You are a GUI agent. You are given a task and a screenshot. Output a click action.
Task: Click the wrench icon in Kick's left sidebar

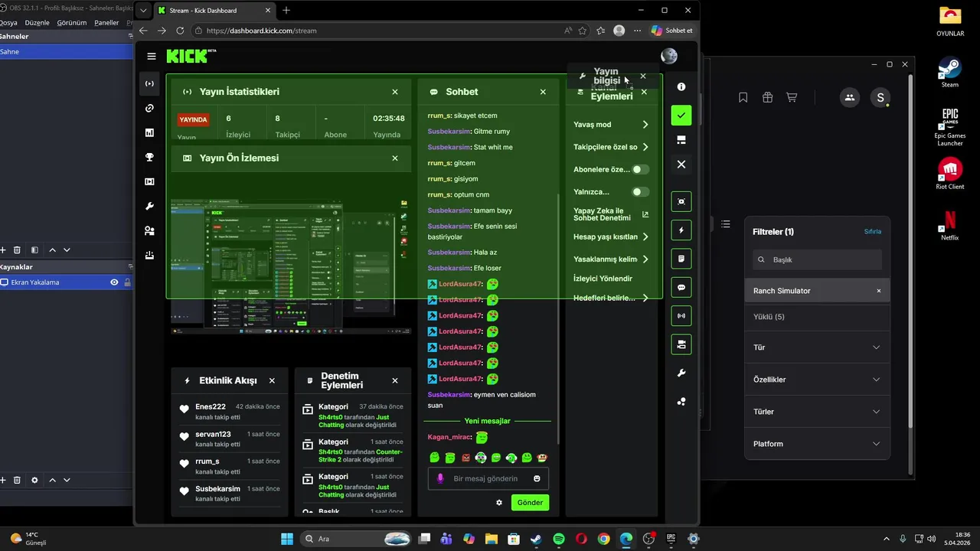coord(149,206)
